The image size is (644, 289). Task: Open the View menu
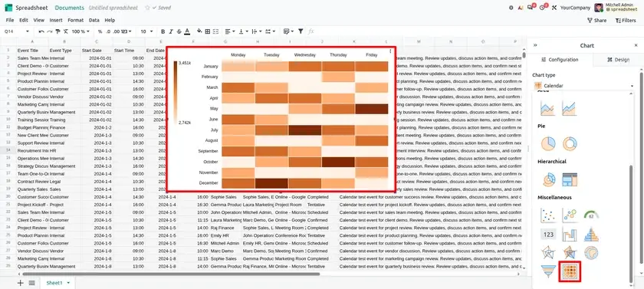click(x=38, y=20)
